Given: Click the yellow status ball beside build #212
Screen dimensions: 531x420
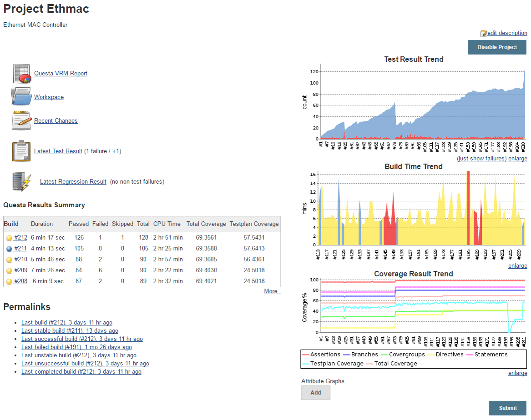Looking at the screenshot, I should pyautogui.click(x=10, y=237).
